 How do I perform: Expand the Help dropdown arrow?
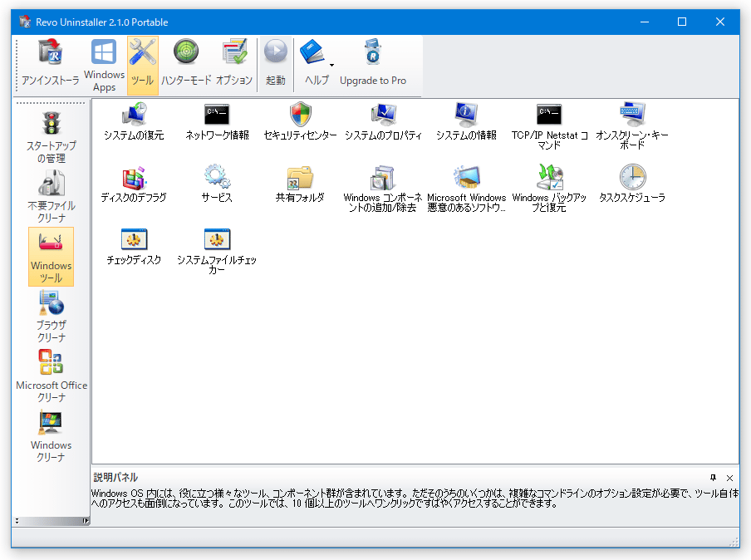click(x=332, y=65)
